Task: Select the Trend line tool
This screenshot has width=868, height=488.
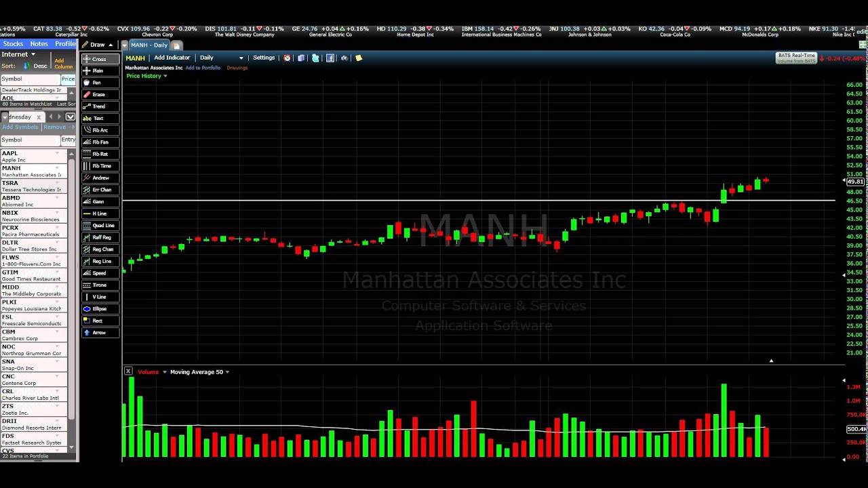Action: pos(100,106)
